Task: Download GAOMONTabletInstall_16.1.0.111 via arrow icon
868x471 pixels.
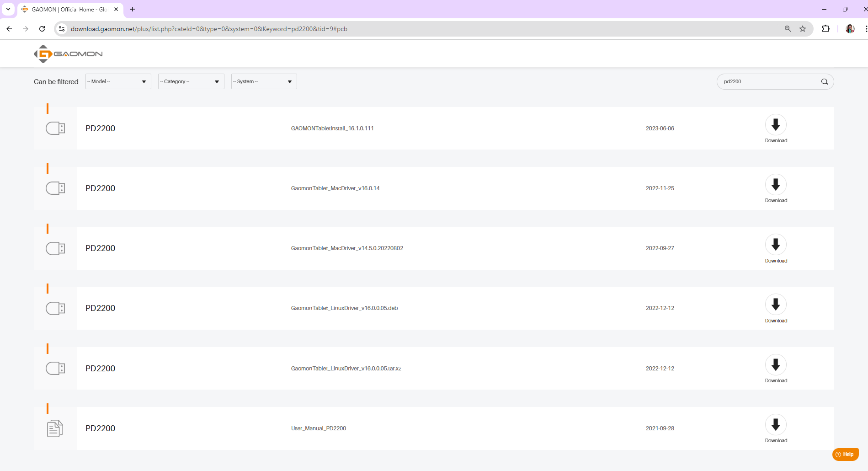Action: (776, 125)
